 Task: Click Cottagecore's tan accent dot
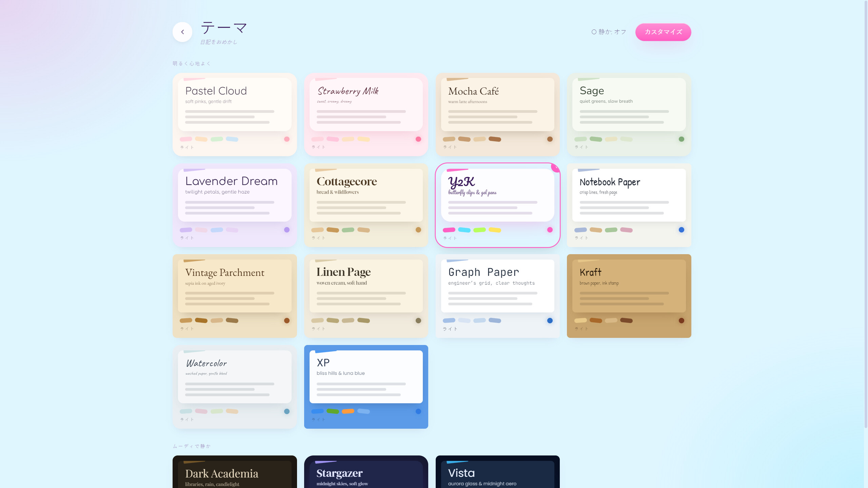click(418, 230)
